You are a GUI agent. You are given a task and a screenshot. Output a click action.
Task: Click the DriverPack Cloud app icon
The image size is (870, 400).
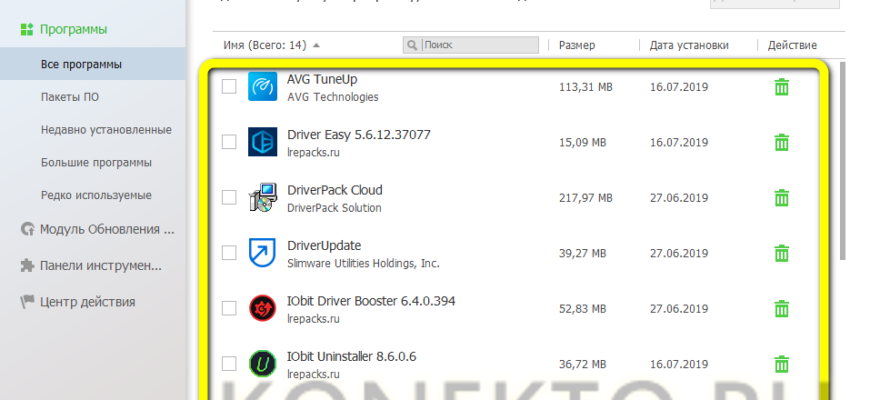[262, 198]
